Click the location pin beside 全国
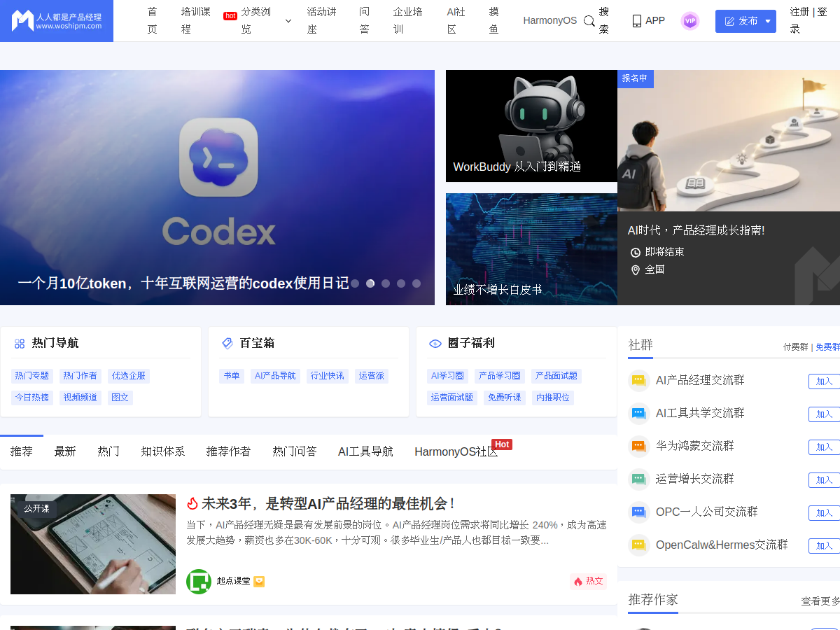The height and width of the screenshot is (630, 840). click(636, 270)
